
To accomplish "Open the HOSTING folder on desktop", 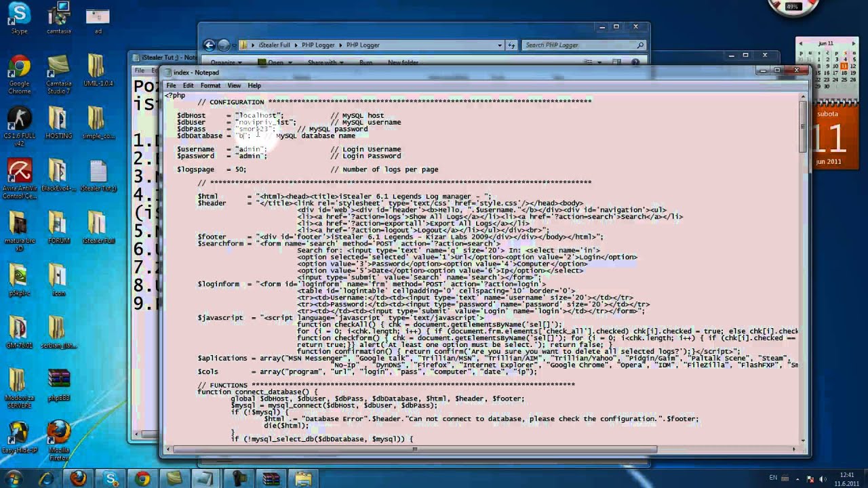I will click(x=58, y=123).
